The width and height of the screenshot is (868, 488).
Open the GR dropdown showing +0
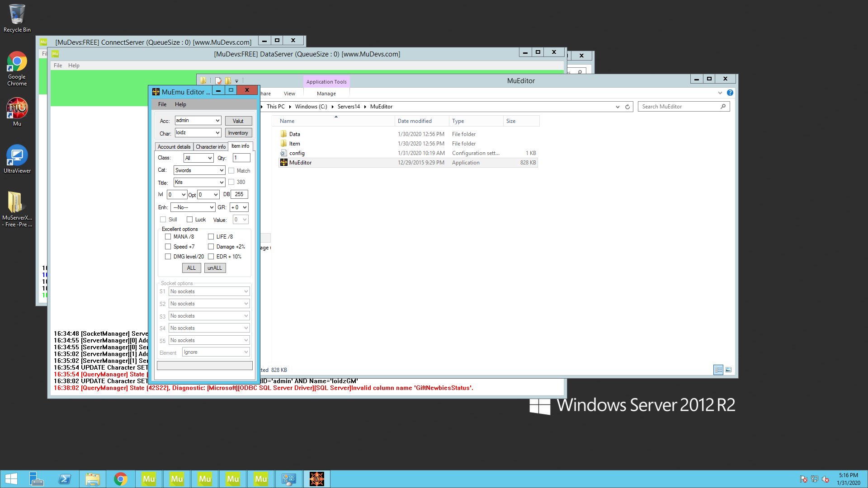click(x=239, y=207)
